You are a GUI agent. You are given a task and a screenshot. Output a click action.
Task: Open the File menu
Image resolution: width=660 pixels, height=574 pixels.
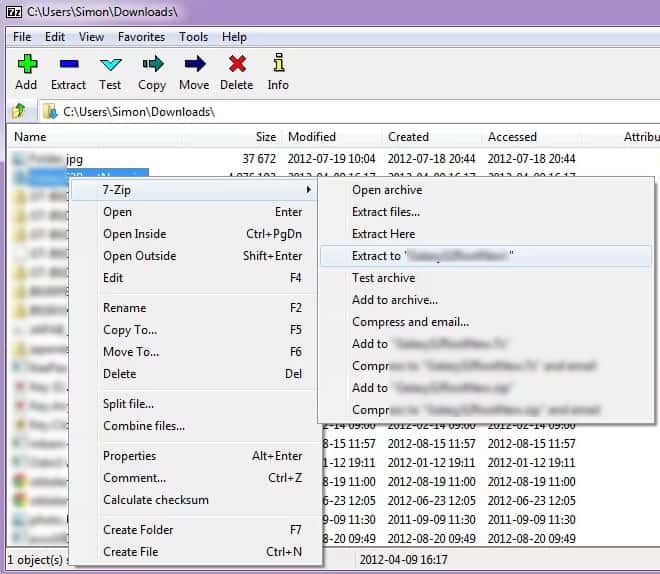point(22,37)
